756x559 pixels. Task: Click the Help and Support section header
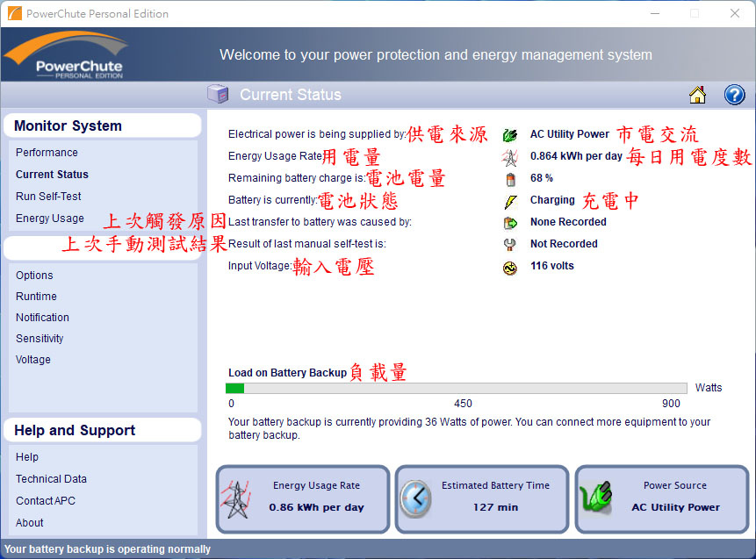[x=102, y=430]
